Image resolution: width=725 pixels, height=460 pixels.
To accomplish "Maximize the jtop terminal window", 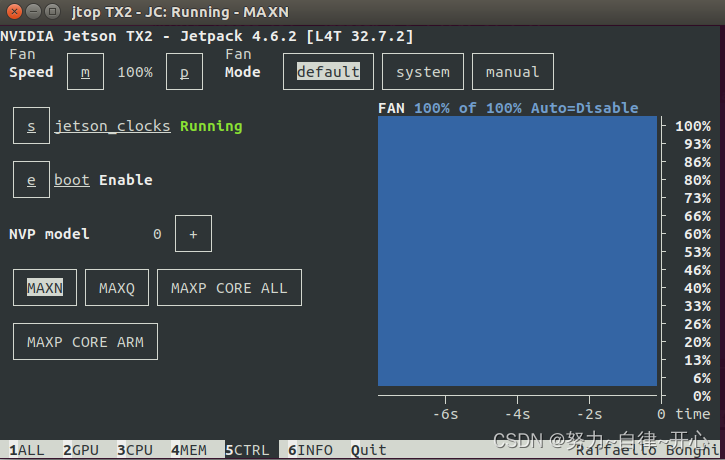I will (52, 11).
